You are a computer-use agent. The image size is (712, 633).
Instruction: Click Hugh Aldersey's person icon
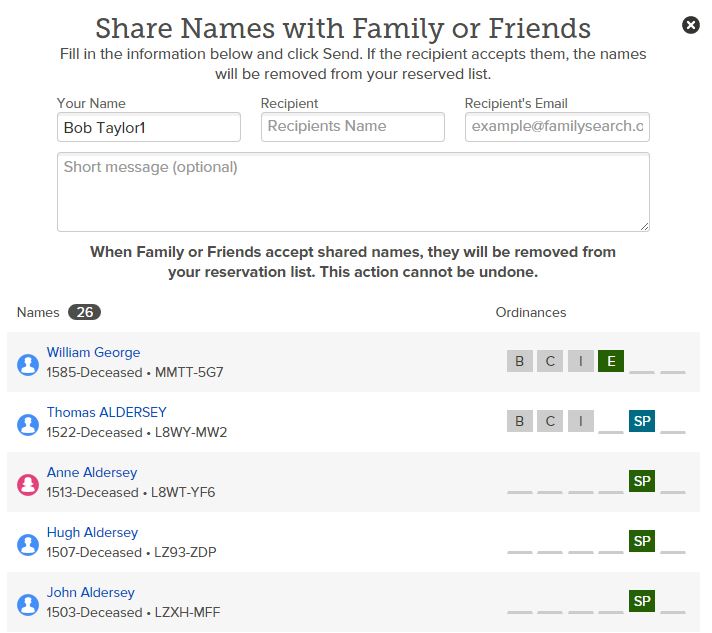click(x=28, y=545)
